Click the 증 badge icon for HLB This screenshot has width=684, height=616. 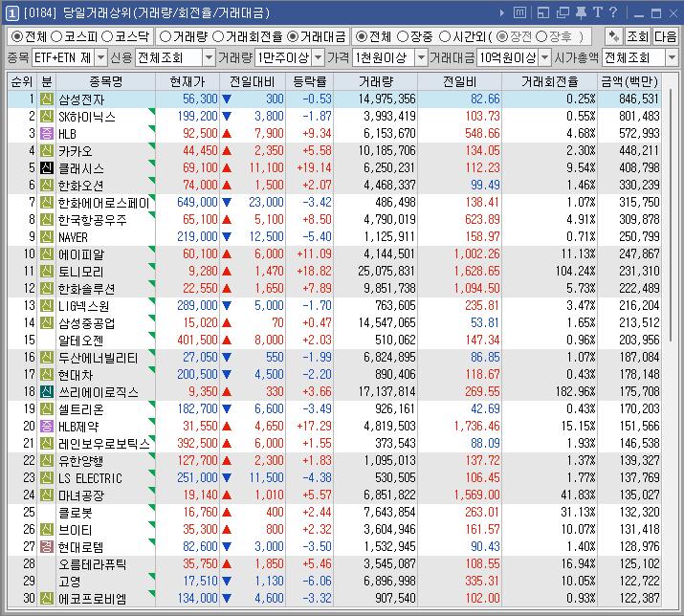pyautogui.click(x=47, y=134)
